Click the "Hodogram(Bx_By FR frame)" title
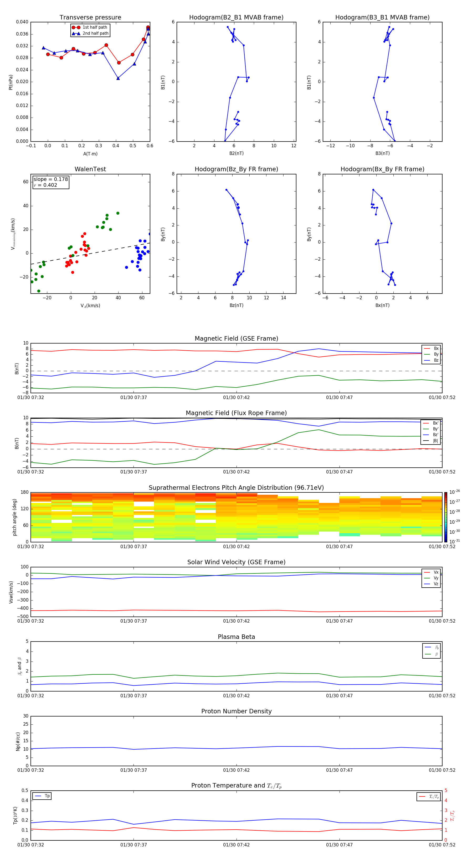Screen dimensions: 473x868 pyautogui.click(x=382, y=169)
